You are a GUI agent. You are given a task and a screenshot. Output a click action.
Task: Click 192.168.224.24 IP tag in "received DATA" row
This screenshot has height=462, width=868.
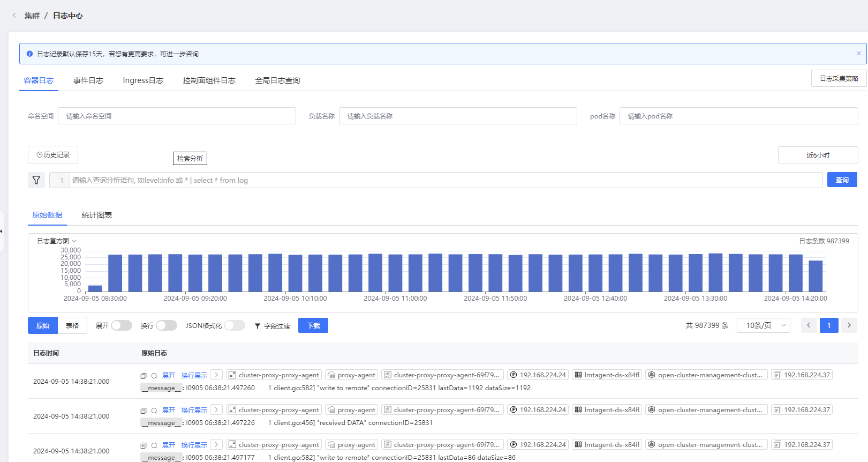click(538, 410)
